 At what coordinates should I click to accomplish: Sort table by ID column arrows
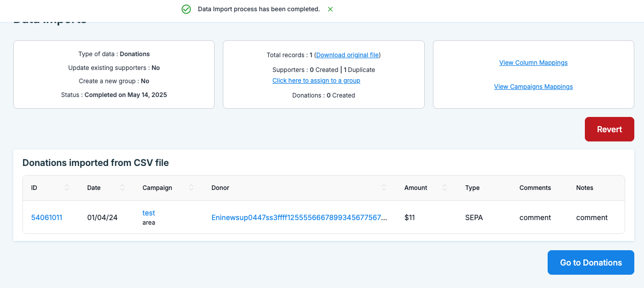point(67,188)
